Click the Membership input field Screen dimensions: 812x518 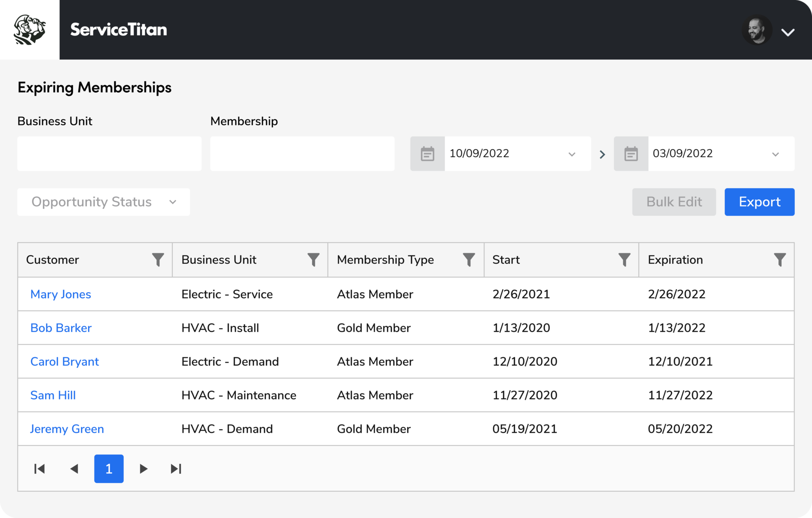[302, 154]
